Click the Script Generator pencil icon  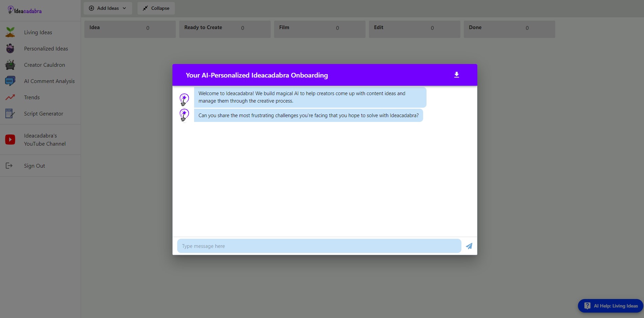(x=10, y=113)
